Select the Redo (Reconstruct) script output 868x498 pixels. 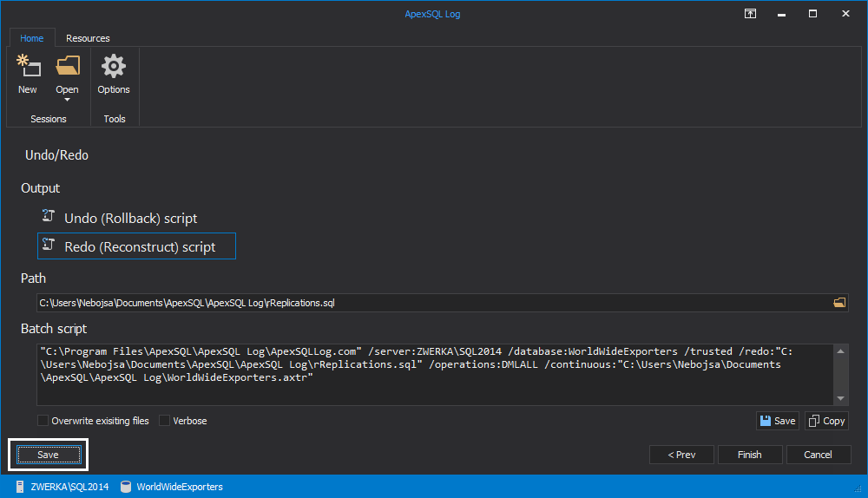(x=136, y=246)
